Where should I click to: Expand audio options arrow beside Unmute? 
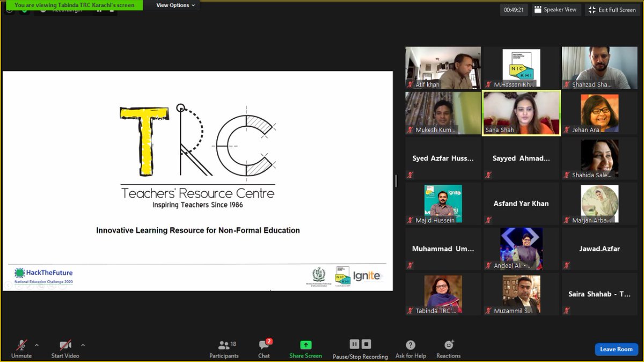[36, 345]
